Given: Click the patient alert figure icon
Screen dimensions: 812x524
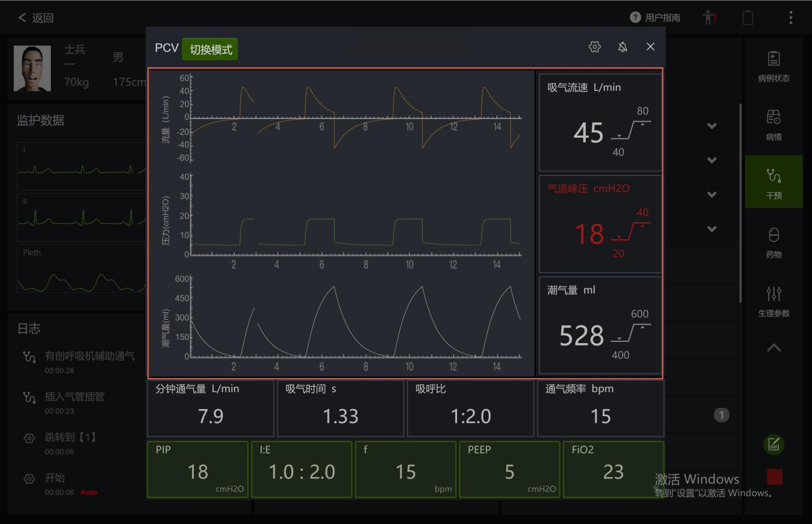Looking at the screenshot, I should click(709, 17).
